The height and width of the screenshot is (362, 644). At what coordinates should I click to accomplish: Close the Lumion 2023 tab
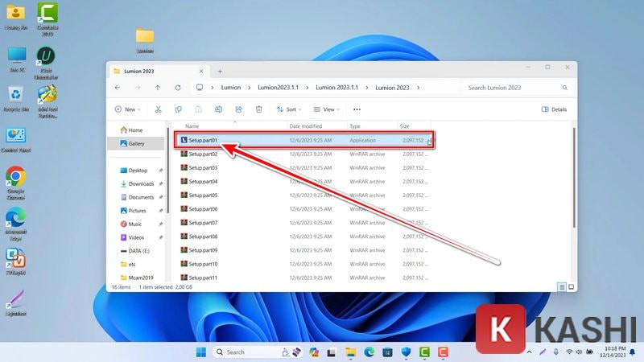point(201,71)
